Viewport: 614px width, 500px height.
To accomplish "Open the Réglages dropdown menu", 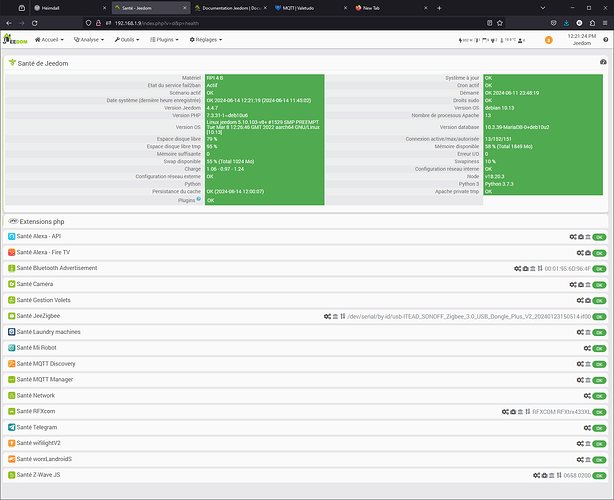I will tap(206, 40).
